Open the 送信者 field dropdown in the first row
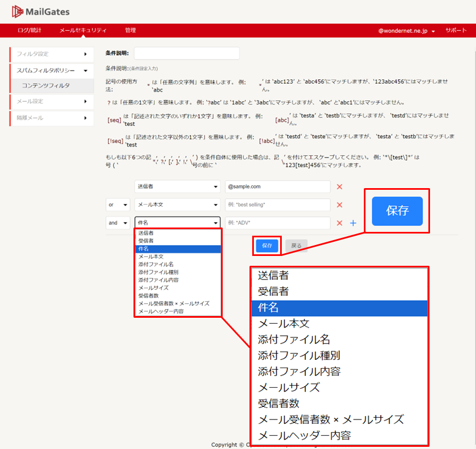The width and height of the screenshot is (476, 449). [x=177, y=186]
